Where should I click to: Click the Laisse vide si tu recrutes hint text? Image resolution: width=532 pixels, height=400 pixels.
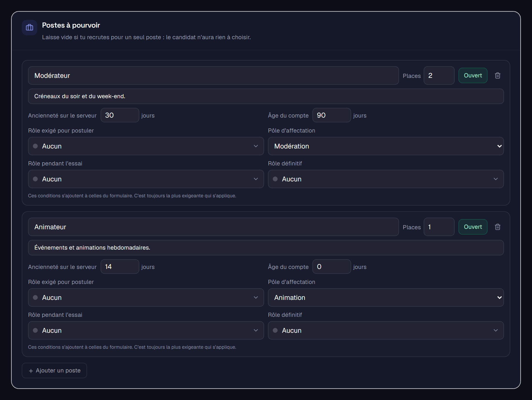point(146,37)
